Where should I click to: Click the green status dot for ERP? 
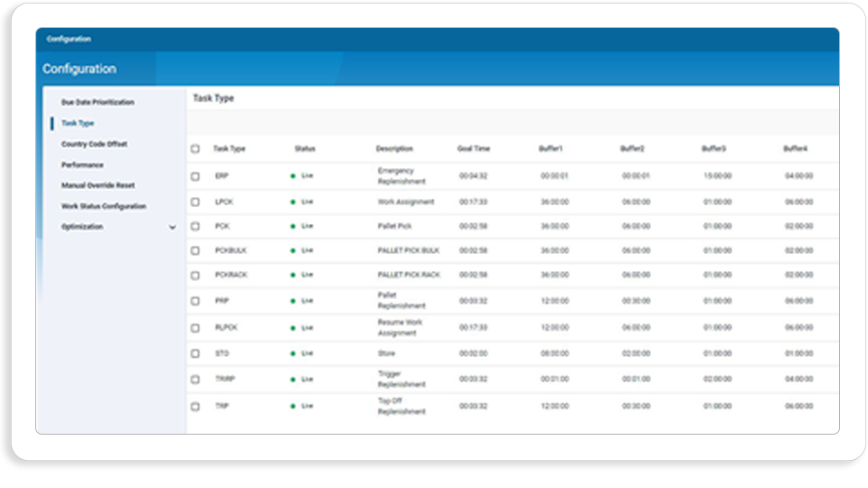(293, 176)
